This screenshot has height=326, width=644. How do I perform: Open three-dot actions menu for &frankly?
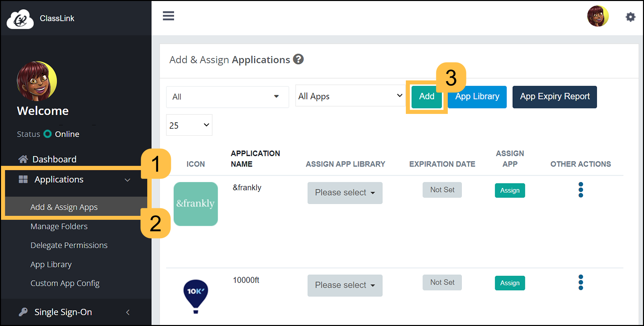(581, 190)
